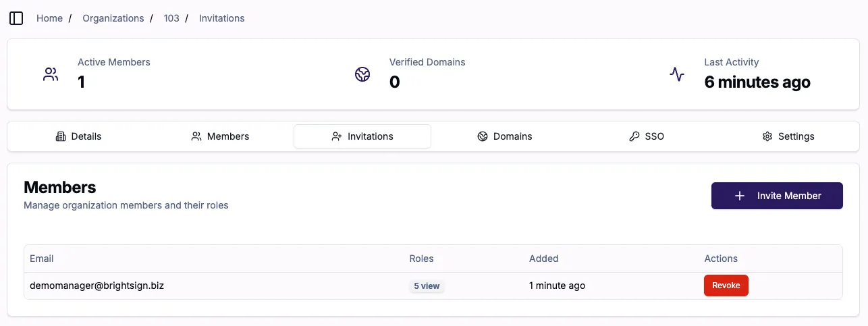Click the '6 minutes ago' value
This screenshot has height=326, width=868.
757,82
